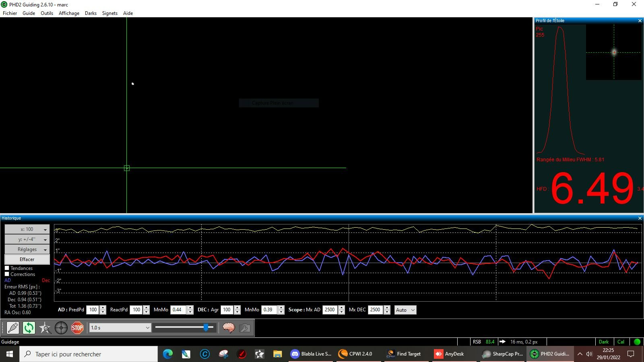Click the star app icon in the taskbar
The height and width of the screenshot is (362, 644).
(260, 354)
